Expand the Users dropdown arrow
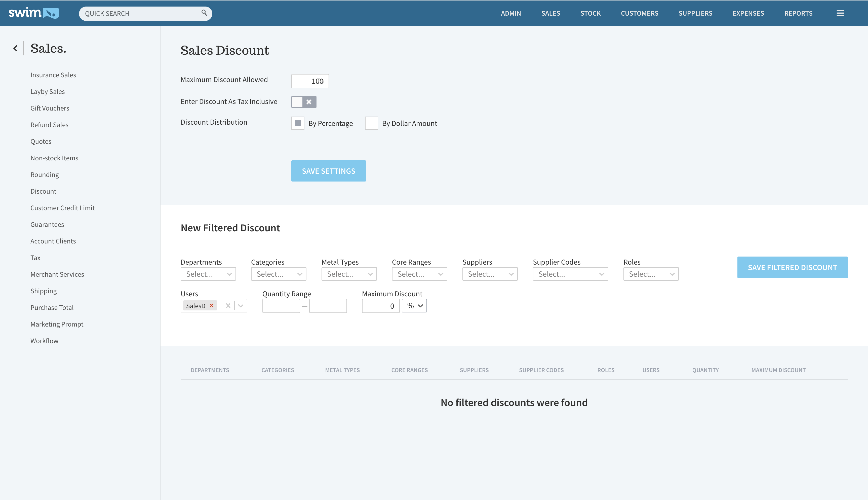 coord(241,306)
